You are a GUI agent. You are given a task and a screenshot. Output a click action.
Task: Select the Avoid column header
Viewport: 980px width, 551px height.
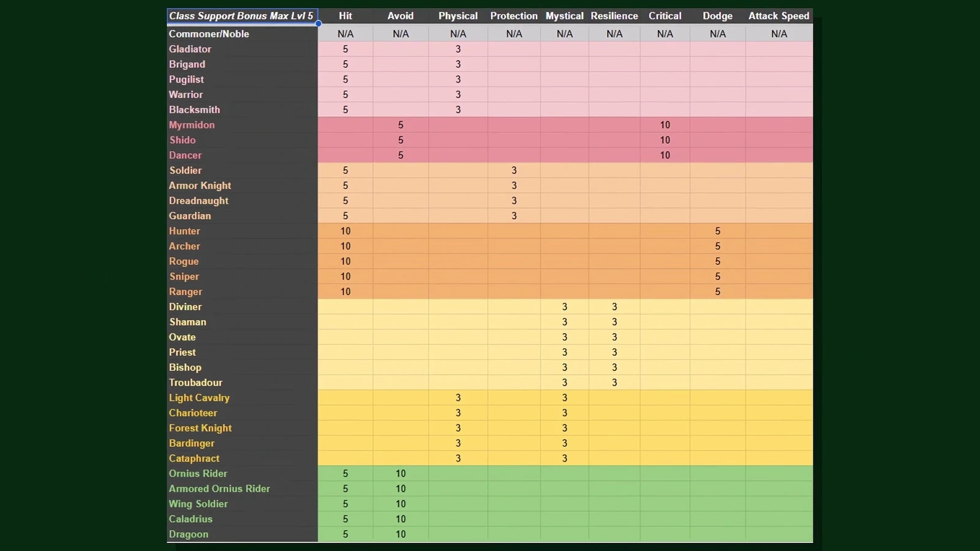coord(401,16)
